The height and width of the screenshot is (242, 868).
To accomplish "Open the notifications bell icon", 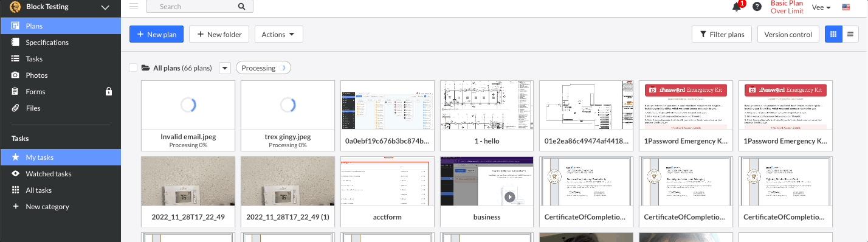I will (x=737, y=7).
